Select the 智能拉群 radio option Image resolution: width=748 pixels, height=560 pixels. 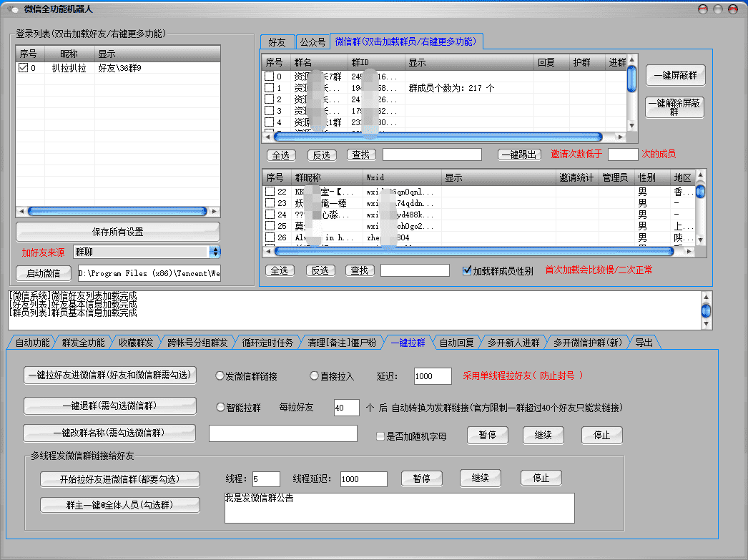222,408
